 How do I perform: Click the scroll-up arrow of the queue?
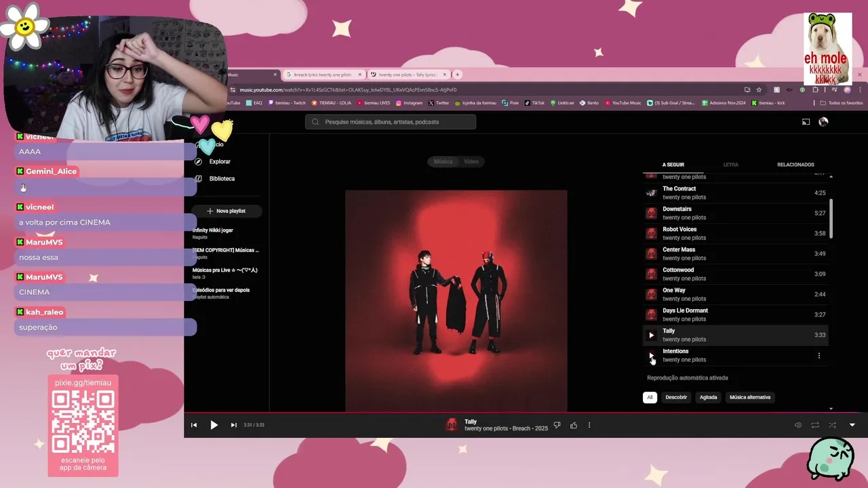click(x=831, y=176)
